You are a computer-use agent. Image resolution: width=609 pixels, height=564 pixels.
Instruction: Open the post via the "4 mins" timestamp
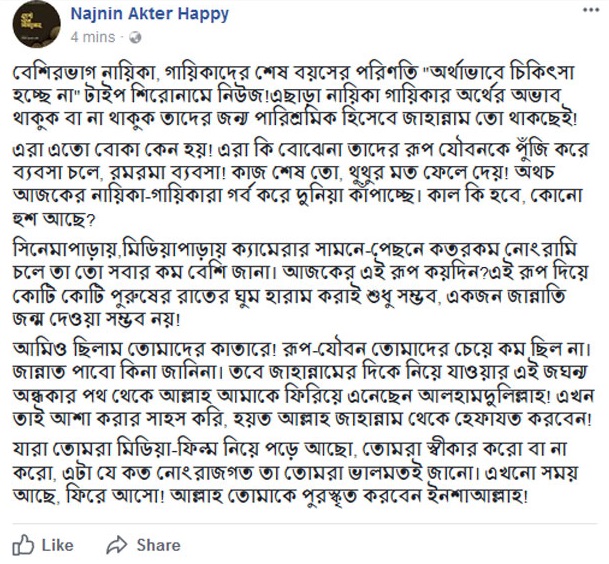click(93, 36)
